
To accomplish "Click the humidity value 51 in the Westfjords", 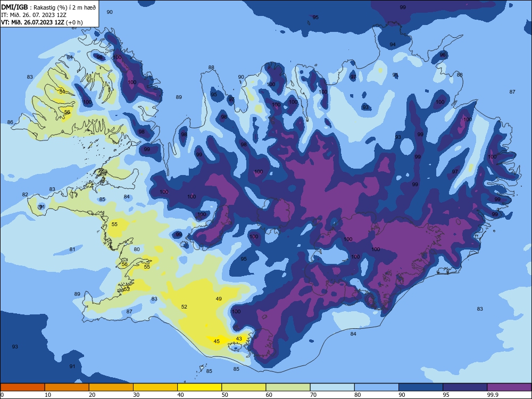I will pos(62,92).
